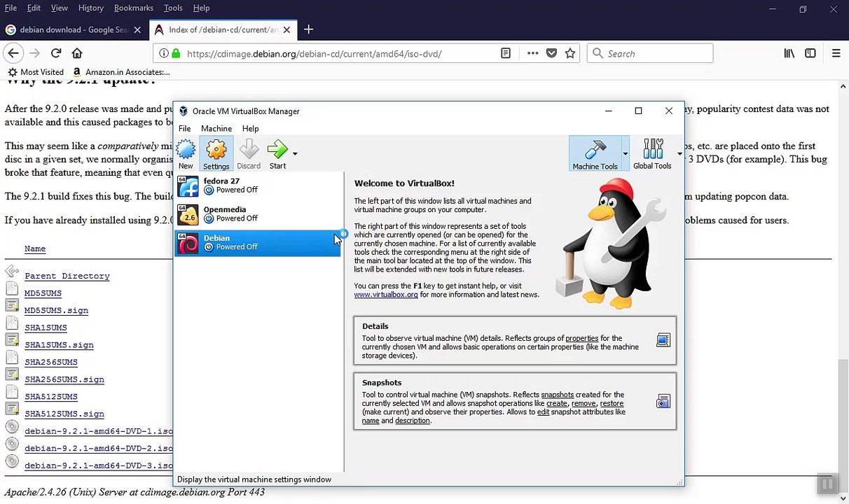Download debian-9.2.1-amd64-DVD-2.iso link
849x504 pixels.
(x=99, y=448)
